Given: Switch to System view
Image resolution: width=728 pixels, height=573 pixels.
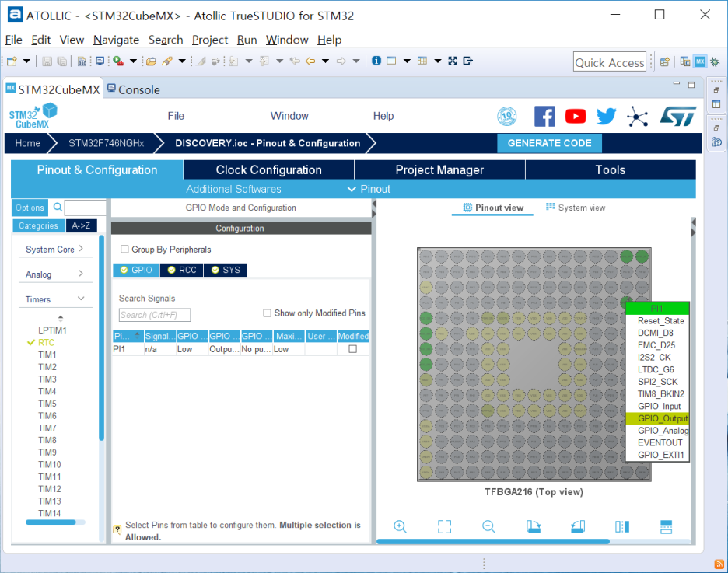Looking at the screenshot, I should coord(576,208).
